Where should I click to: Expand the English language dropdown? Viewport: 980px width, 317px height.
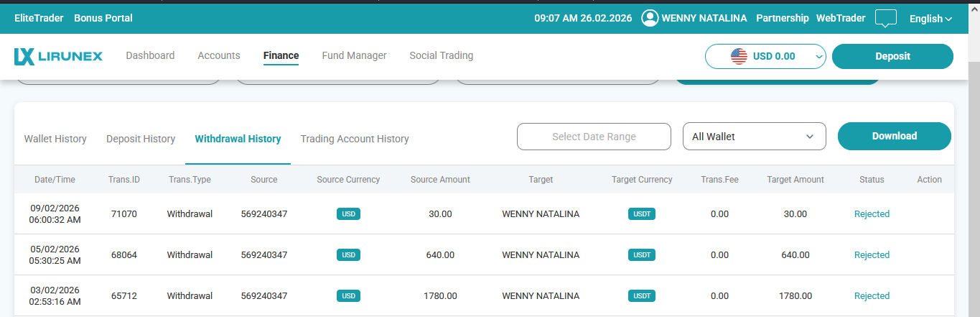(930, 19)
